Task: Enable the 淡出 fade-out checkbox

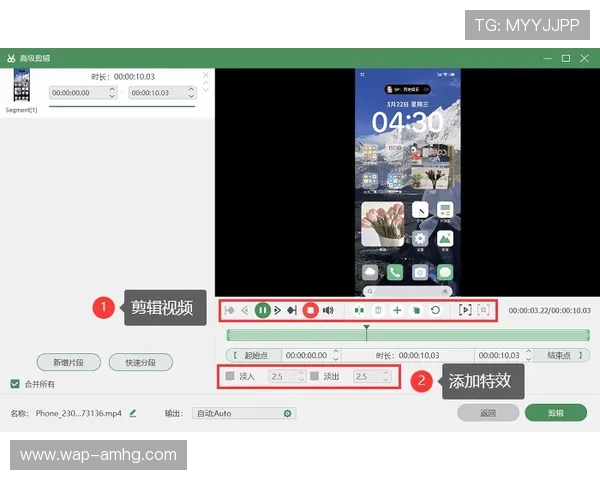Action: [x=314, y=376]
